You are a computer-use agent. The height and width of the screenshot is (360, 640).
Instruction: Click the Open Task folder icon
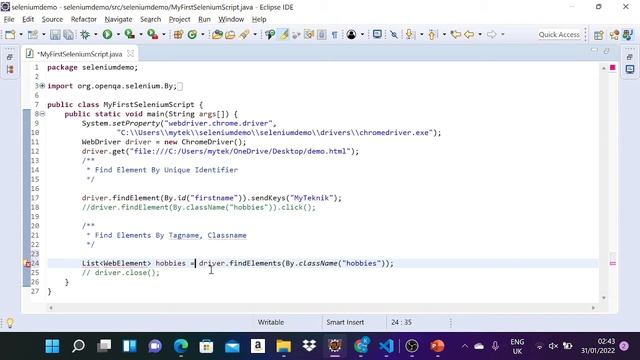(x=230, y=35)
